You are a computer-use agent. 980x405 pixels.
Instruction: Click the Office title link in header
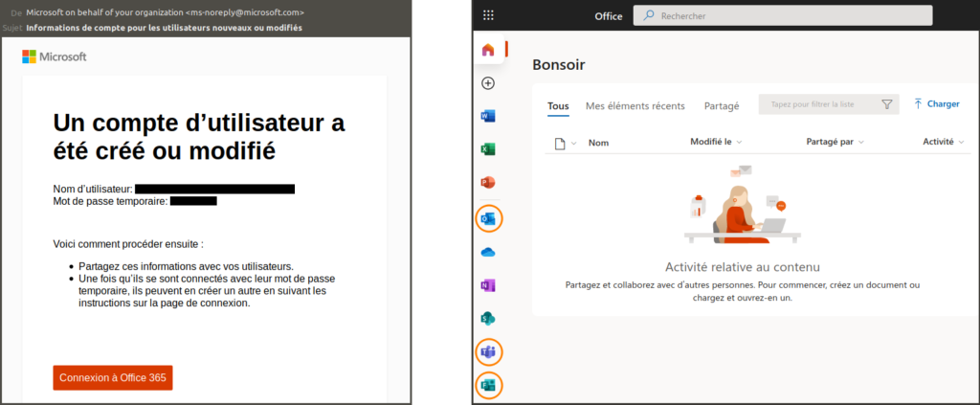click(608, 16)
